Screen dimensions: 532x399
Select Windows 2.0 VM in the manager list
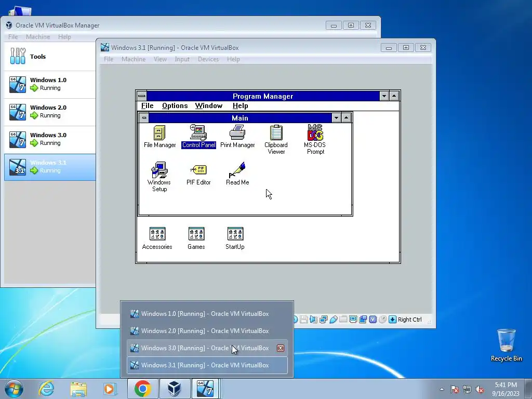50,112
